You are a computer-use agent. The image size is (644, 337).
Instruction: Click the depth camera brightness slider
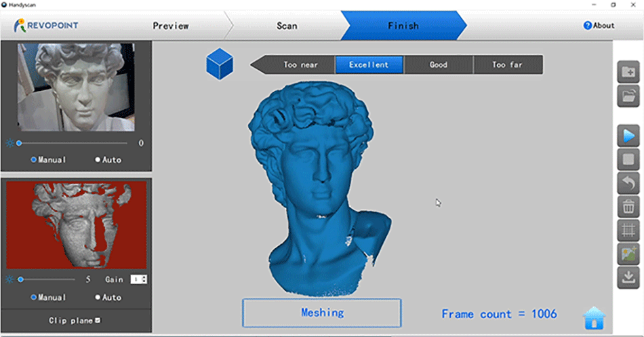(x=46, y=279)
